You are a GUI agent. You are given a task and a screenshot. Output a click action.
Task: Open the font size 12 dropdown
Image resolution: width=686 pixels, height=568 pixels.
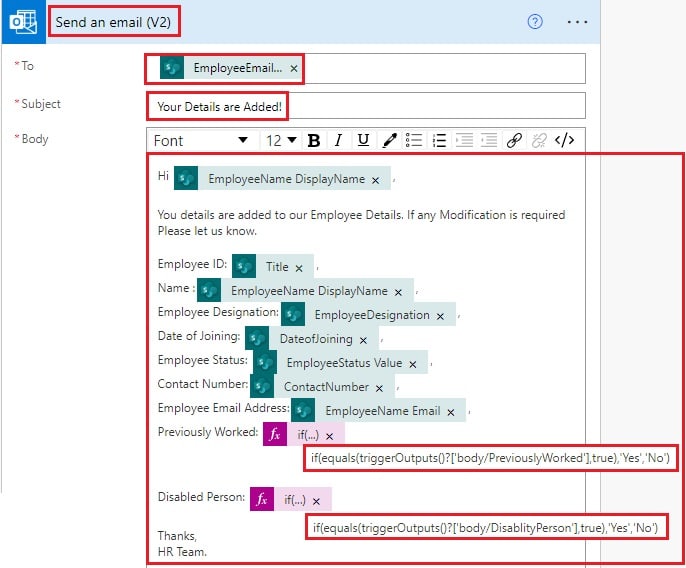(281, 140)
